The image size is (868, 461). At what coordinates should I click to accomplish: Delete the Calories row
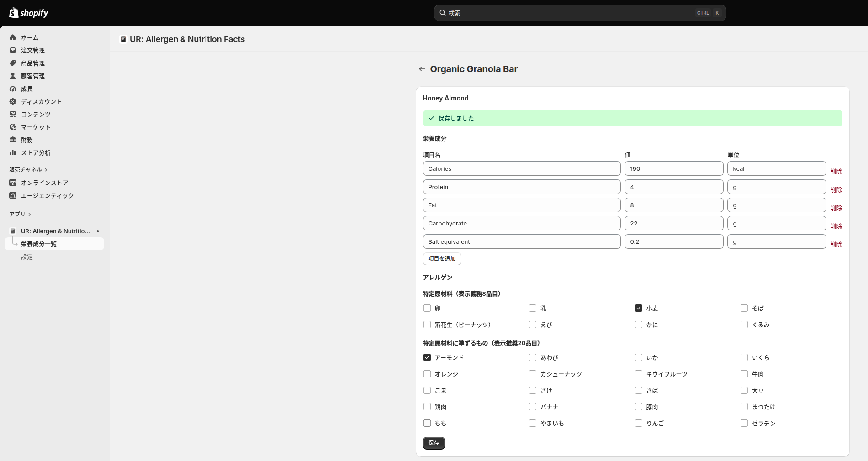[x=836, y=172]
